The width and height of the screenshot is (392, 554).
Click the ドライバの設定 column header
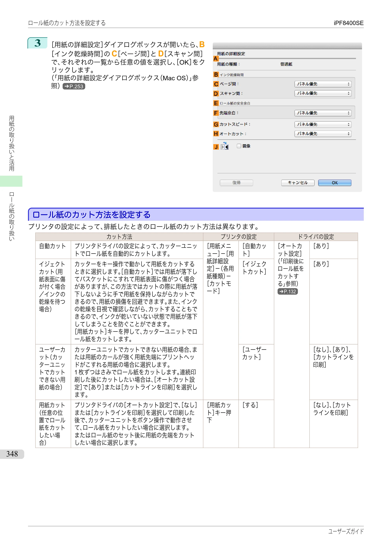[316, 237]
